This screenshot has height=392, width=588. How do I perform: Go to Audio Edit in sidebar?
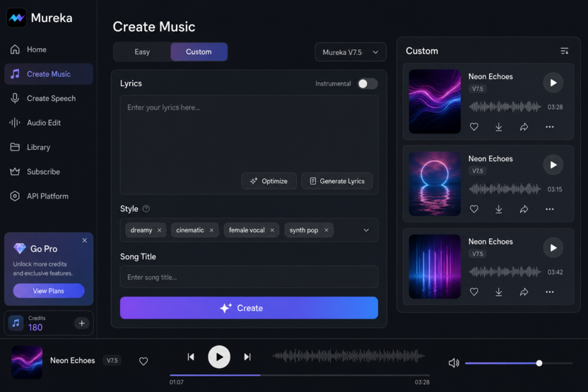click(x=49, y=123)
